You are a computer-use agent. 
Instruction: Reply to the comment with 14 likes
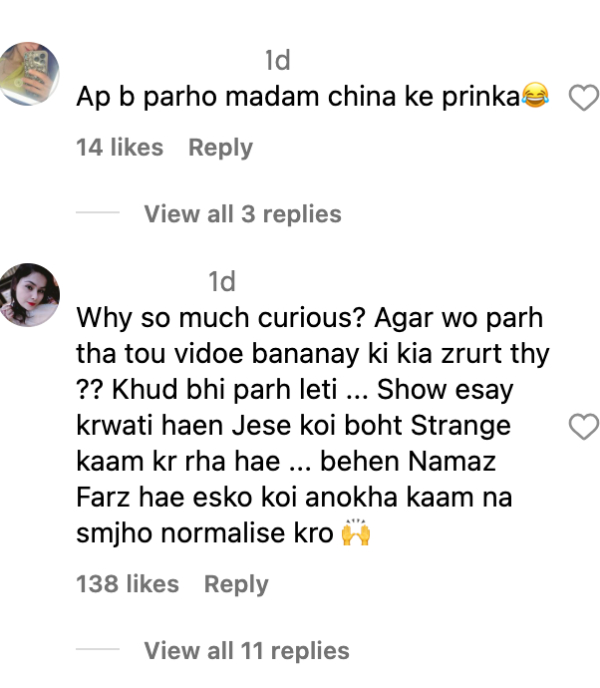(x=220, y=147)
